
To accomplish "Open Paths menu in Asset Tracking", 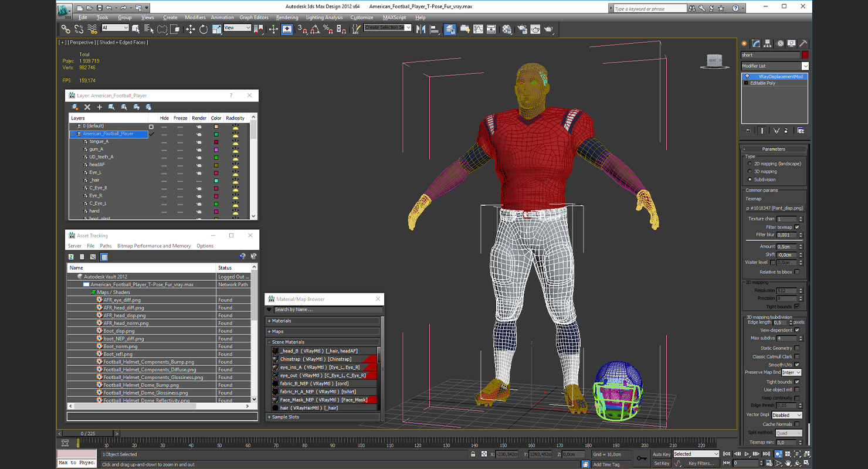I will pos(106,246).
